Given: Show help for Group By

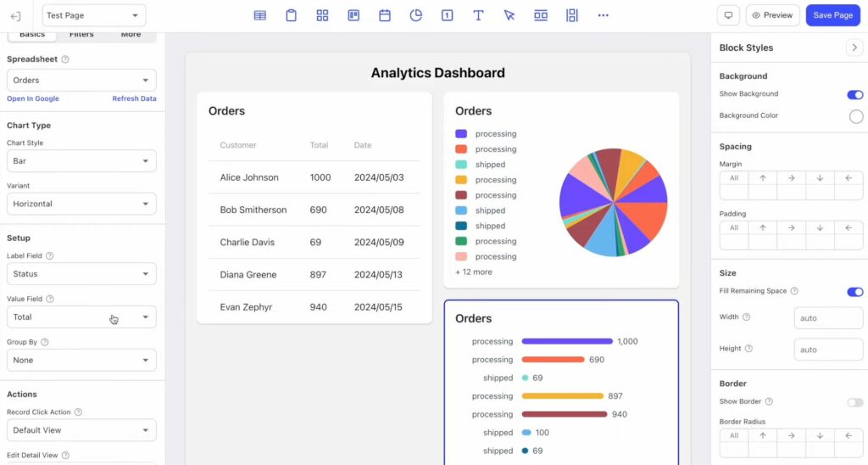Looking at the screenshot, I should (45, 343).
